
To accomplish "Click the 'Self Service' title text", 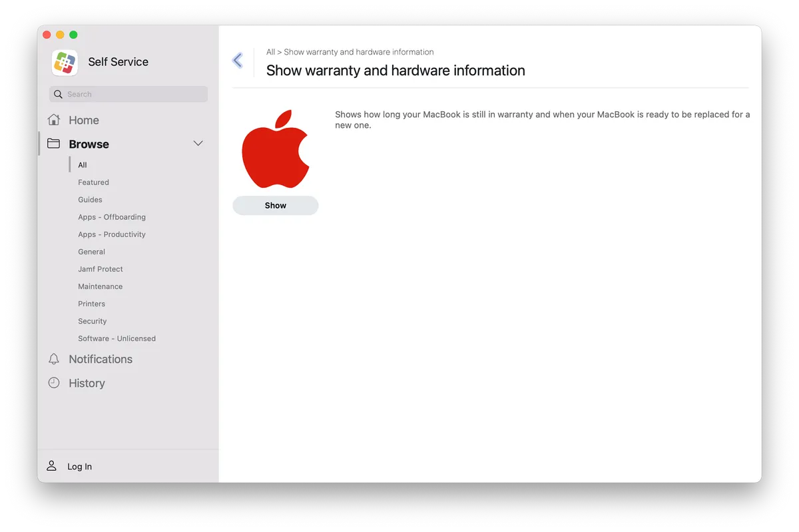I will pos(119,62).
